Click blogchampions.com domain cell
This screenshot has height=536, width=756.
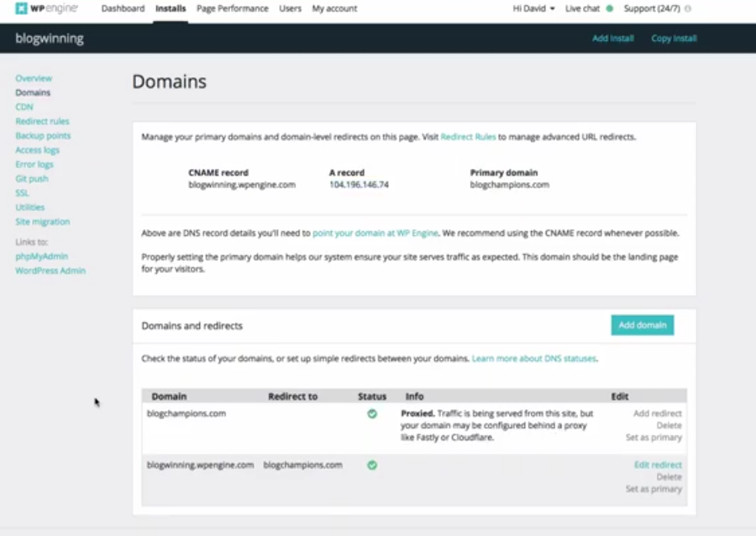click(x=186, y=413)
